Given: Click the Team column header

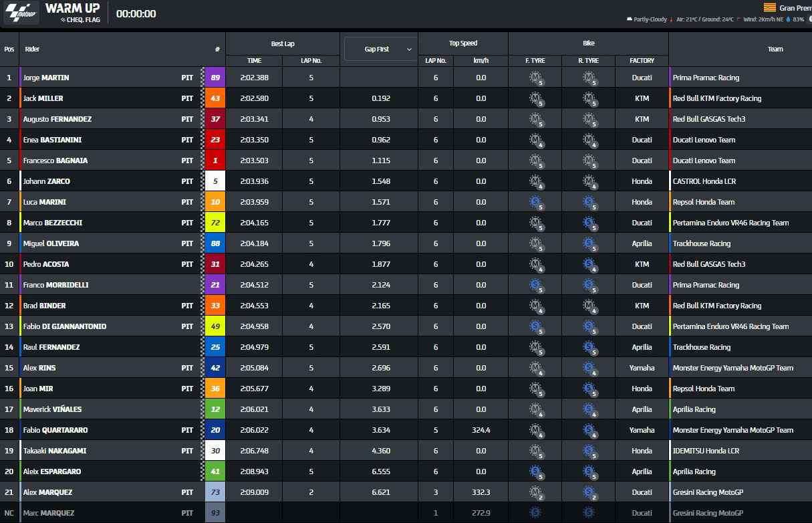Looking at the screenshot, I should (x=775, y=49).
